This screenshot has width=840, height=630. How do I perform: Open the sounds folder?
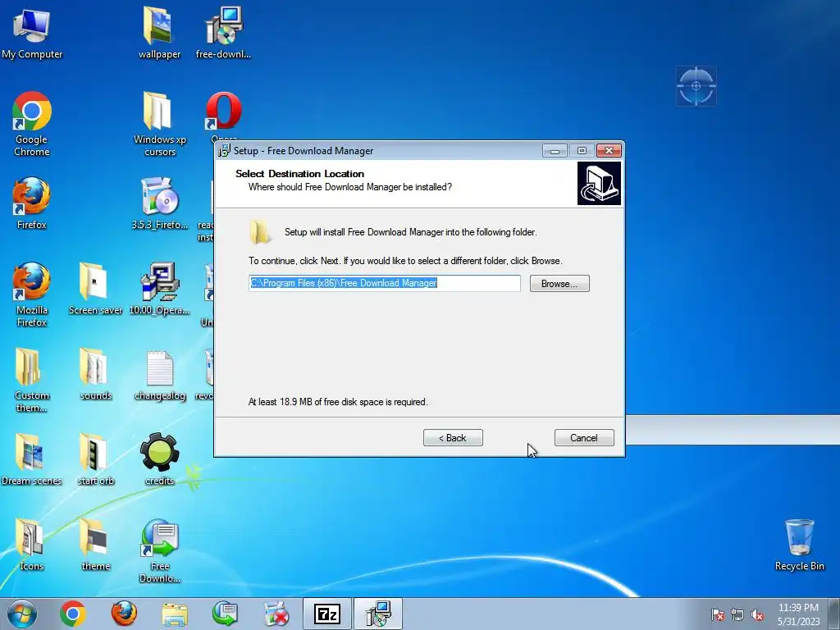[95, 374]
